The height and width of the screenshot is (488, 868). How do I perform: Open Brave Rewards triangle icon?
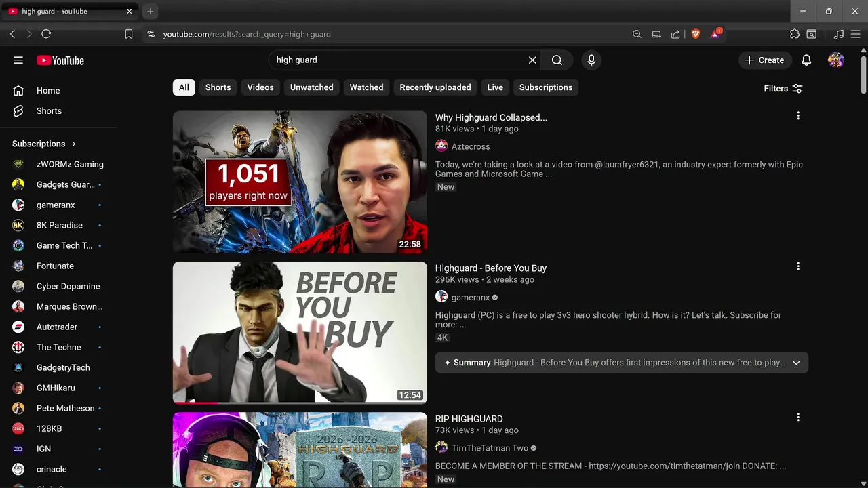pyautogui.click(x=715, y=33)
